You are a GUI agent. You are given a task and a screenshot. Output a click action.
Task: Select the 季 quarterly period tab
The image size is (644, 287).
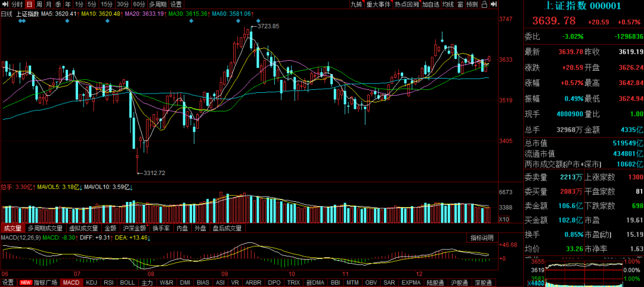(58, 5)
